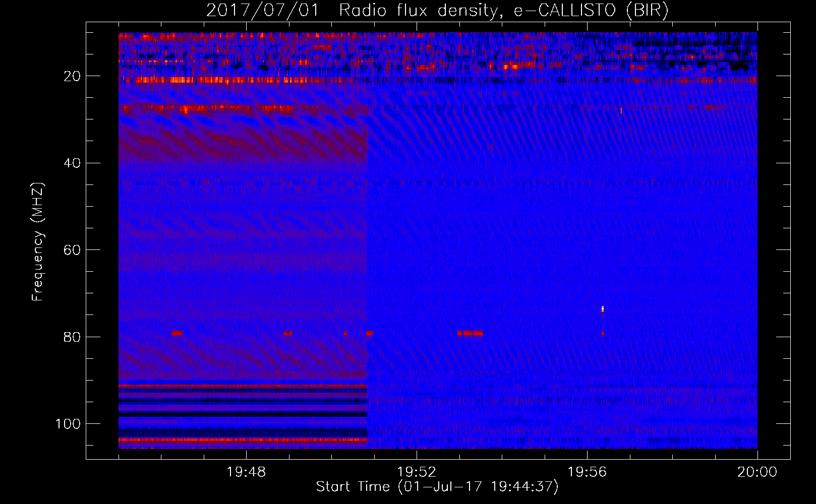Click the plot title "Radio flux density, e-CALLISTO (BIR)"
The image size is (816, 504).
pos(504,11)
